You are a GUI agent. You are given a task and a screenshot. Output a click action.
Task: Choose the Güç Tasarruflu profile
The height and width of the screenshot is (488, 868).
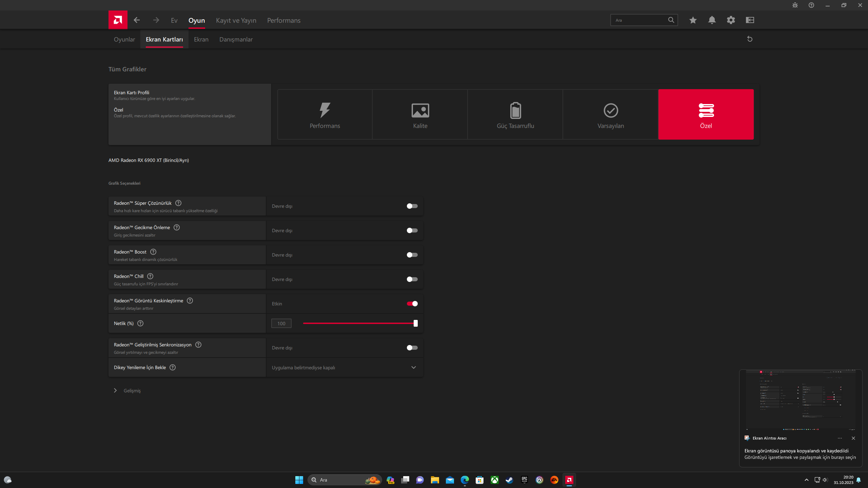click(515, 114)
